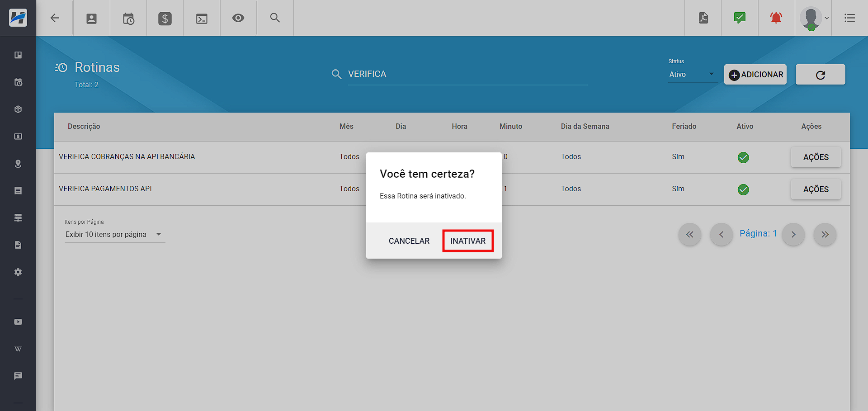This screenshot has width=868, height=411.
Task: Click the eye view icon in toolbar
Action: click(238, 18)
